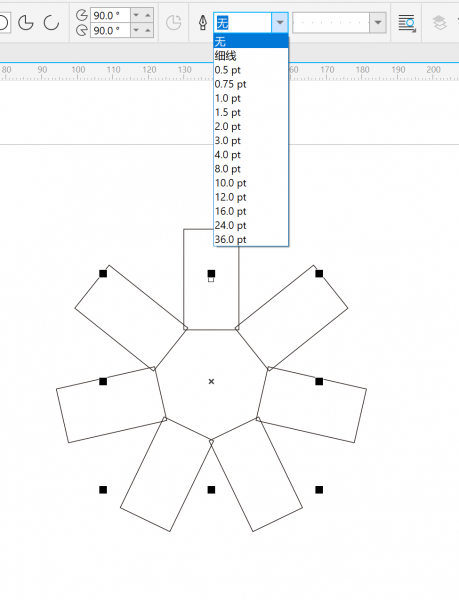Click the top-center selection handle
This screenshot has width=459, height=600.
click(x=211, y=273)
